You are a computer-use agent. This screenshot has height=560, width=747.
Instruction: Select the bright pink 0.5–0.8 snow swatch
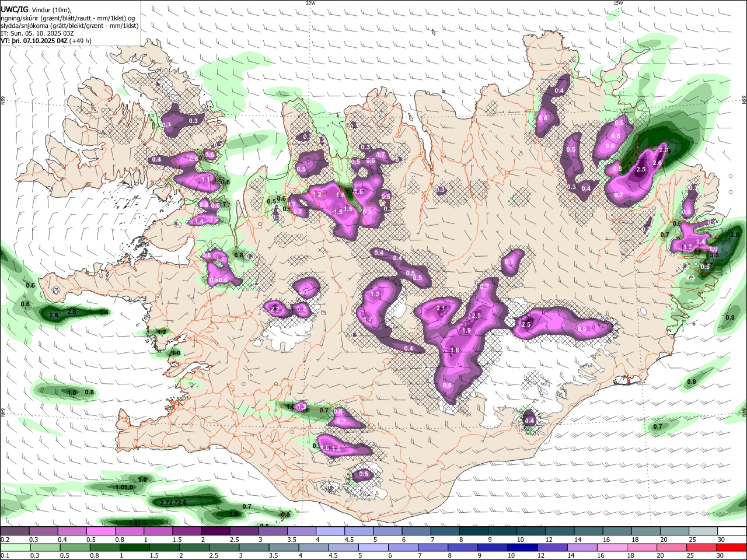point(100,531)
